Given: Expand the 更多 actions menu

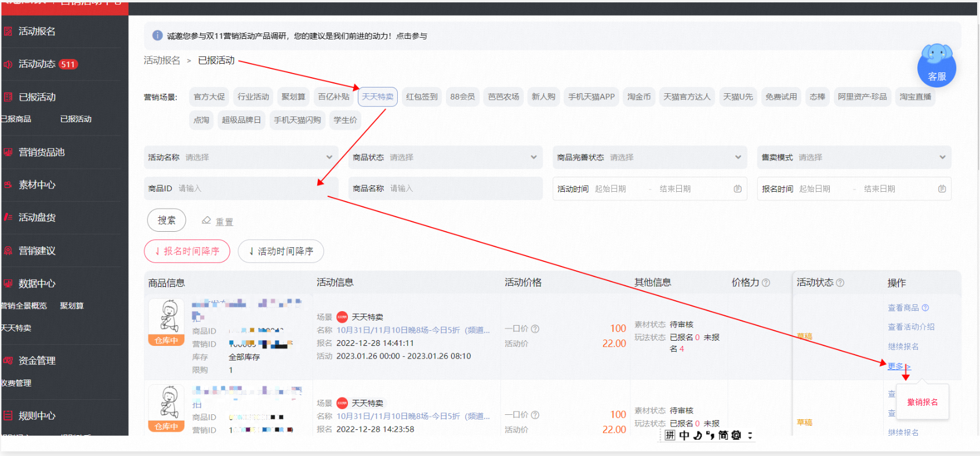Looking at the screenshot, I should tap(899, 366).
